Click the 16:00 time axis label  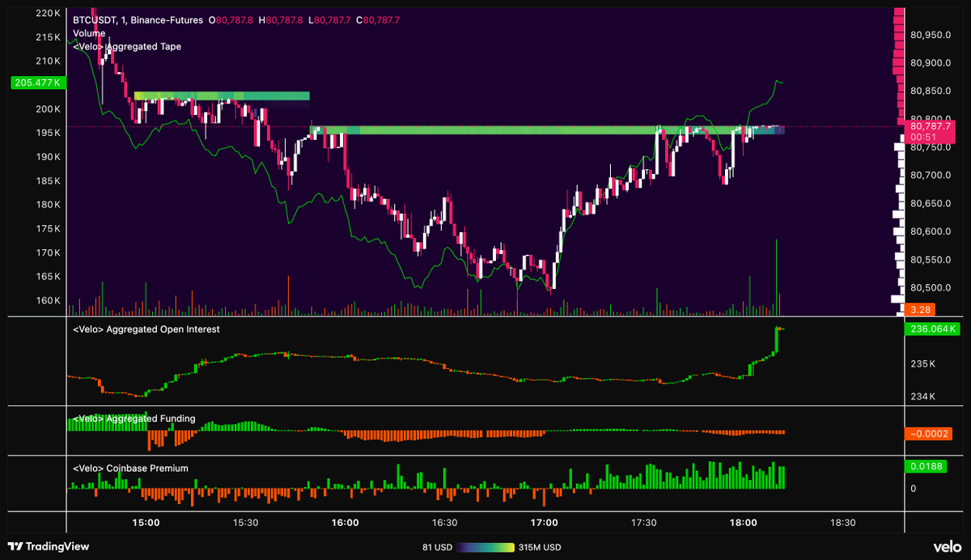click(346, 523)
